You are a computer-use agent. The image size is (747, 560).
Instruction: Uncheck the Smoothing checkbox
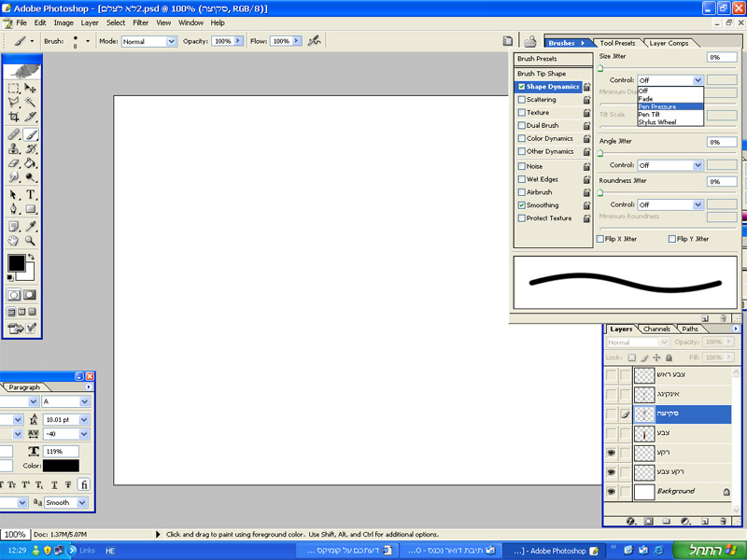(x=522, y=205)
